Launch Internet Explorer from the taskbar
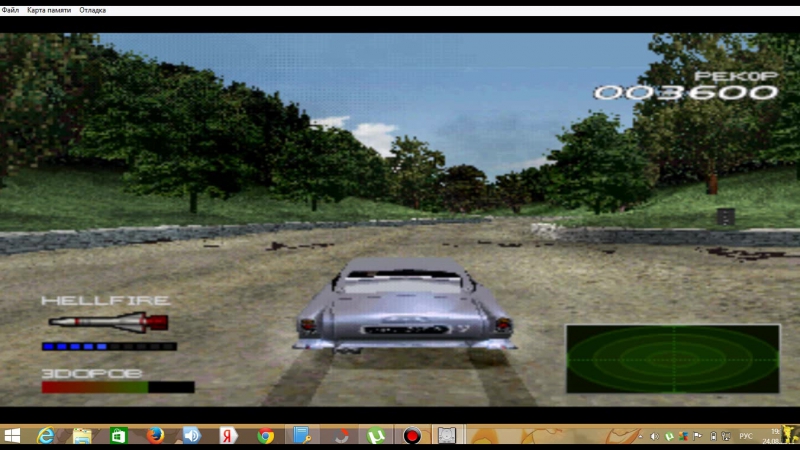This screenshot has height=450, width=800. point(46,436)
